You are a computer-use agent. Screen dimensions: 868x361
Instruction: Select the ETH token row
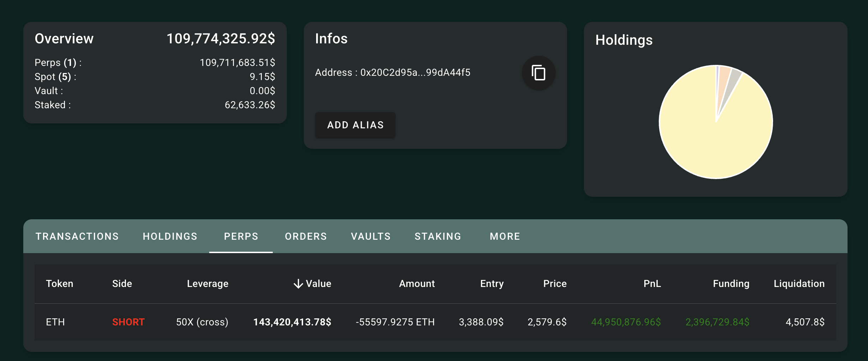[x=435, y=322]
